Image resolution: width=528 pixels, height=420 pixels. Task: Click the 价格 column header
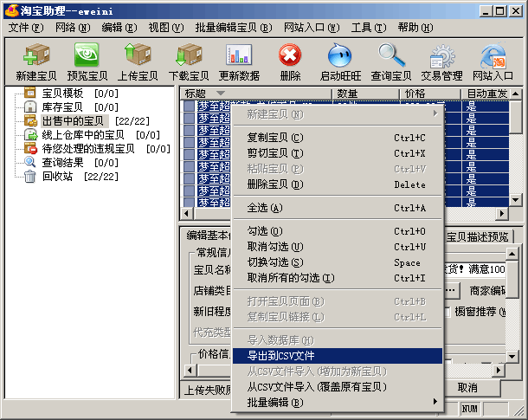tap(430, 94)
